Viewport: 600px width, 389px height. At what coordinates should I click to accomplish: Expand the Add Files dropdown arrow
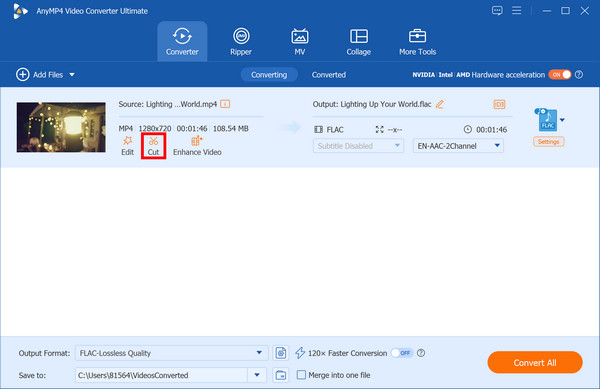coord(72,75)
